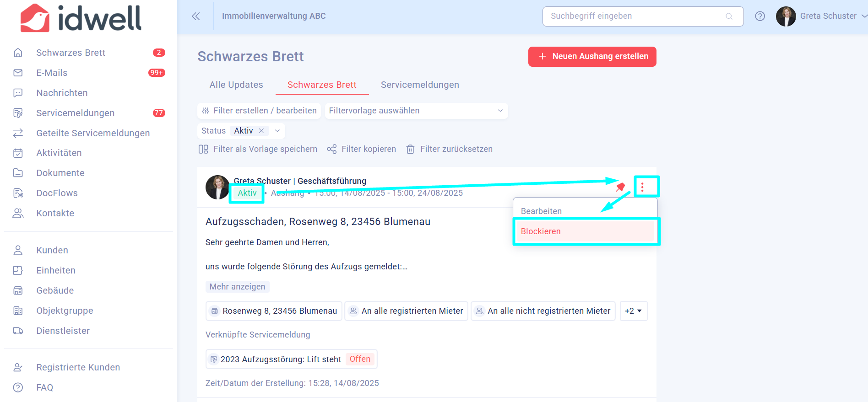Viewport: 868px width, 402px height.
Task: Click the Registrierte Kunden icon
Action: click(x=18, y=367)
